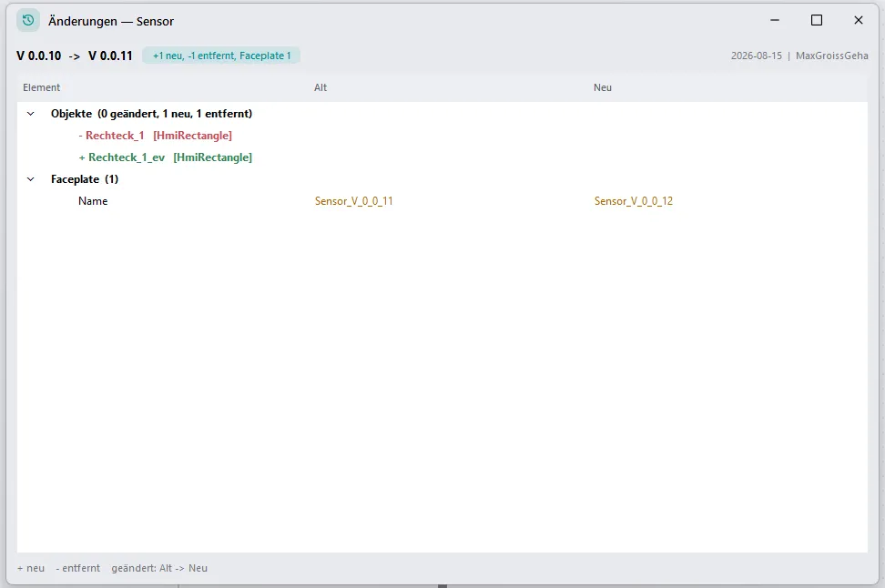Click the 'geändert: Alt -> Neu' legend entry
The image size is (885, 588).
pos(159,568)
